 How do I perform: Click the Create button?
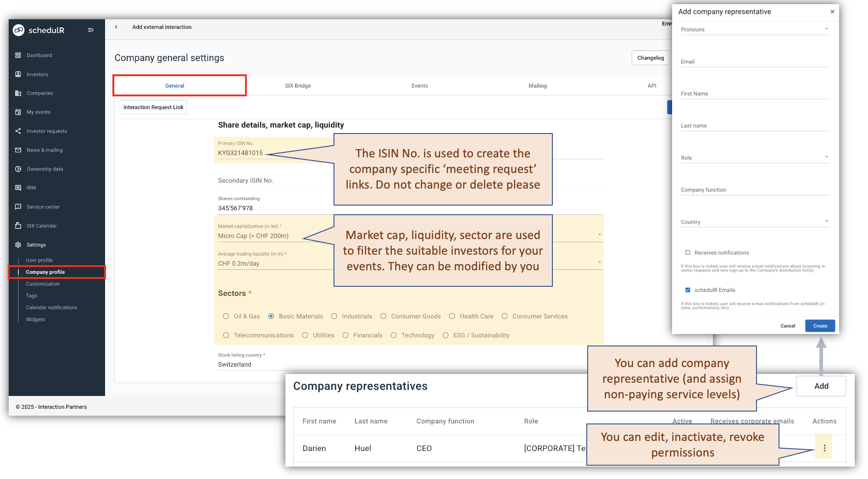tap(820, 326)
